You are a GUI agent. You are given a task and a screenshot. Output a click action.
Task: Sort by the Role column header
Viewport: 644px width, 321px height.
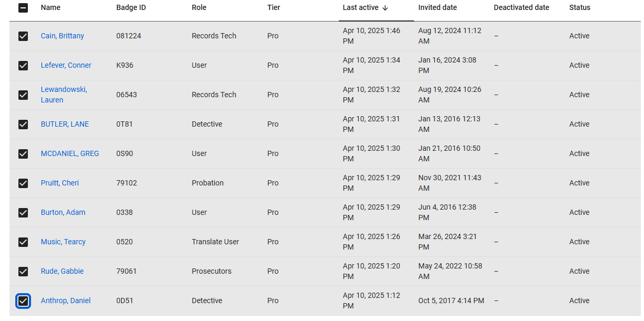(199, 8)
